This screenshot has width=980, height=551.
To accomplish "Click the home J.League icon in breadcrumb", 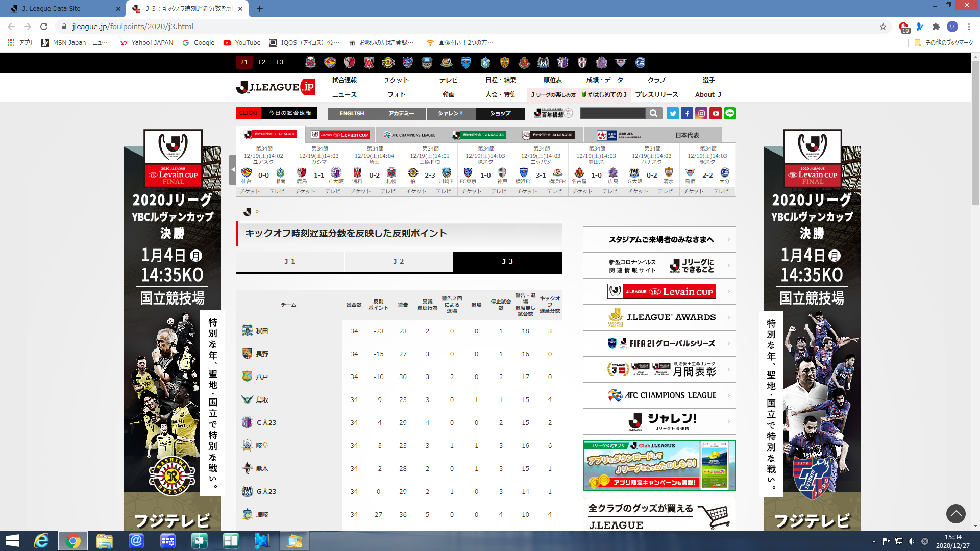I will 248,211.
